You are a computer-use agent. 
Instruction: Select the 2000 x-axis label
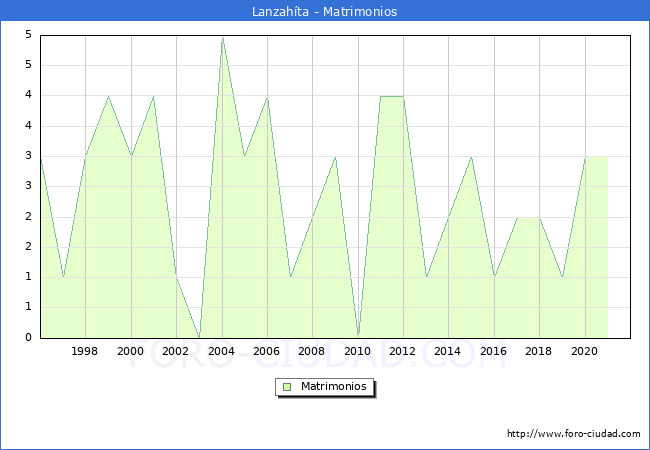(131, 351)
